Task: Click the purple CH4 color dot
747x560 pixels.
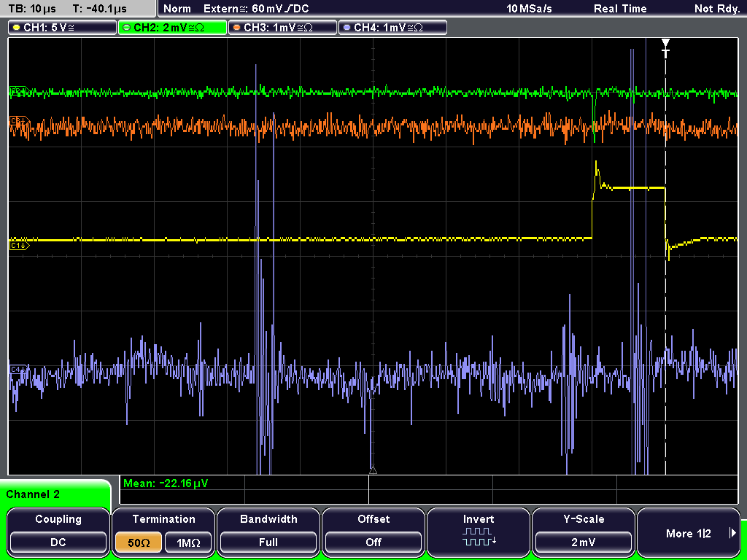Action: click(x=347, y=28)
